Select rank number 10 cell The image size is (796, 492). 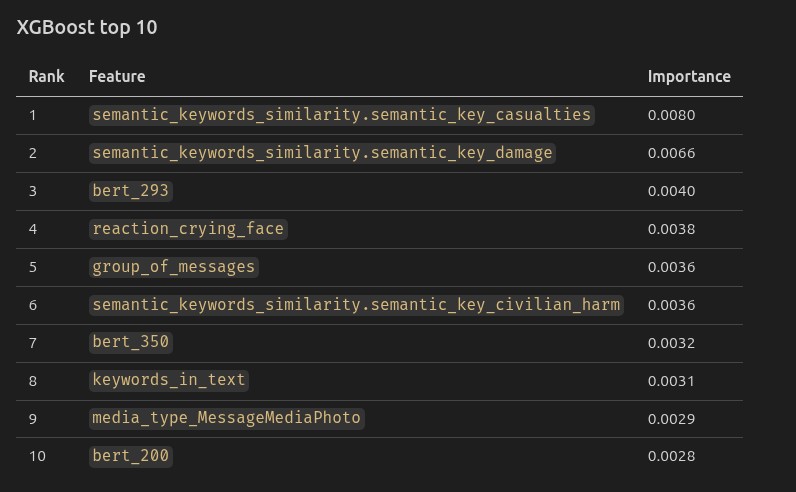coord(38,456)
